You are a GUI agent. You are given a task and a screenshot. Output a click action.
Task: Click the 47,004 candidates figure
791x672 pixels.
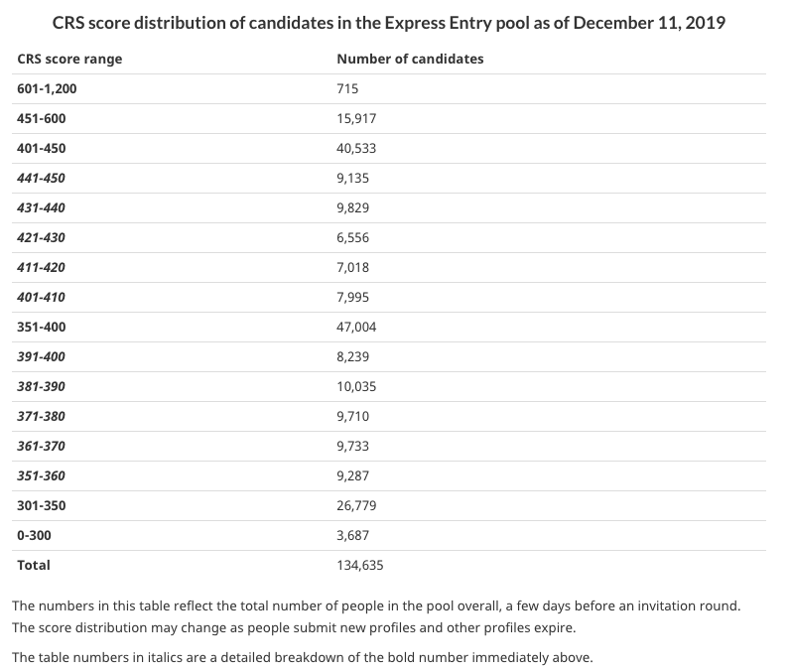[356, 327]
